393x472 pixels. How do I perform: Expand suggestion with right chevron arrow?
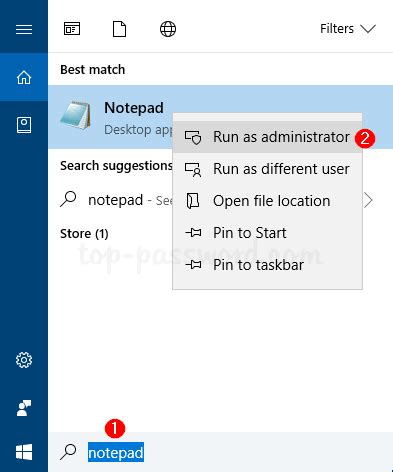coord(368,200)
